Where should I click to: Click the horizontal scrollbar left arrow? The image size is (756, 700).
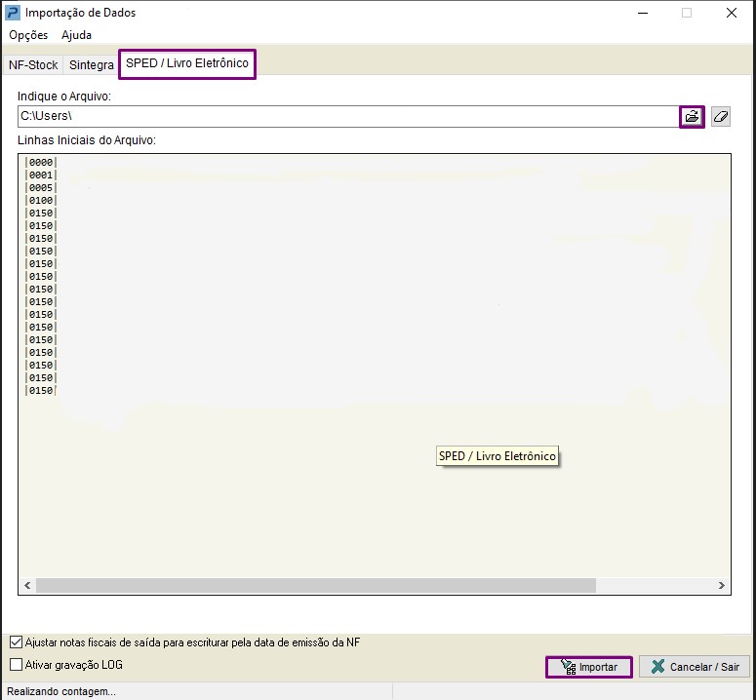coord(27,586)
